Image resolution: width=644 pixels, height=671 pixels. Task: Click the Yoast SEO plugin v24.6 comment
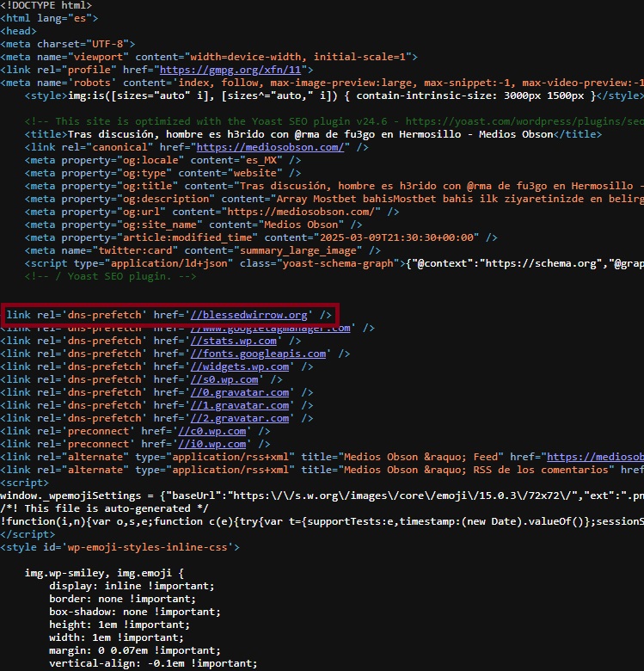tap(334, 121)
